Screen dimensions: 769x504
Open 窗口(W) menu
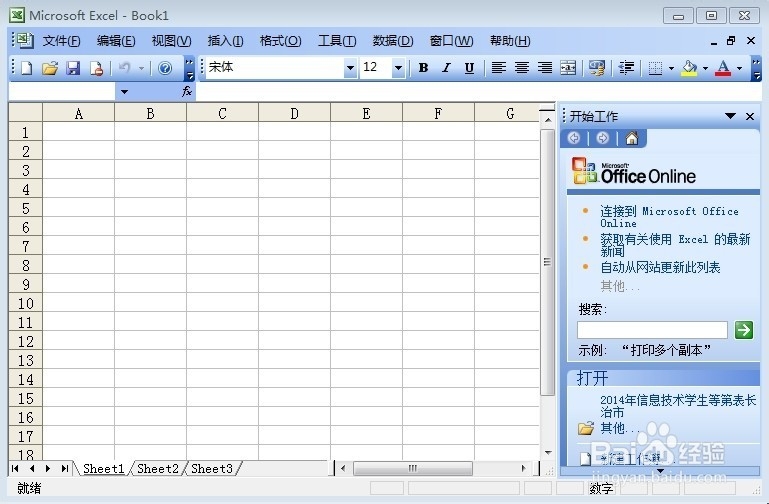point(451,41)
